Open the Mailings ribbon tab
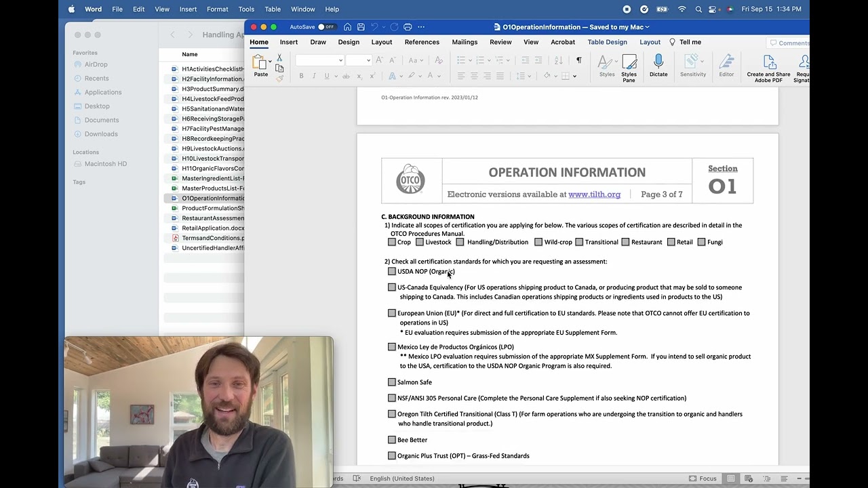The image size is (868, 488). pyautogui.click(x=465, y=42)
